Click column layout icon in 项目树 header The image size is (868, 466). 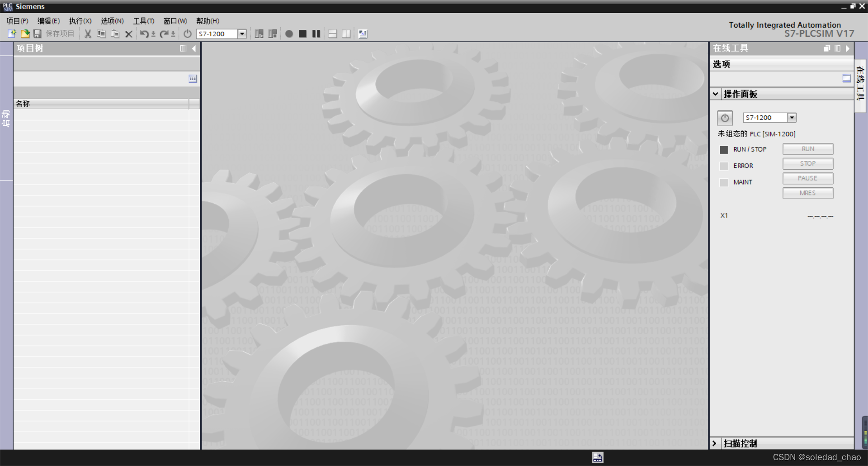coord(183,48)
